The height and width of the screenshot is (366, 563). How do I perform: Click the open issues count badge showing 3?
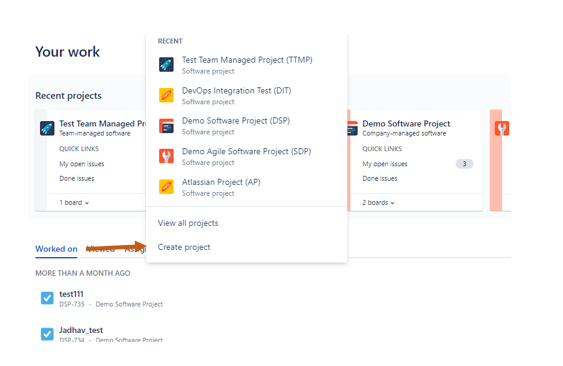(x=465, y=164)
